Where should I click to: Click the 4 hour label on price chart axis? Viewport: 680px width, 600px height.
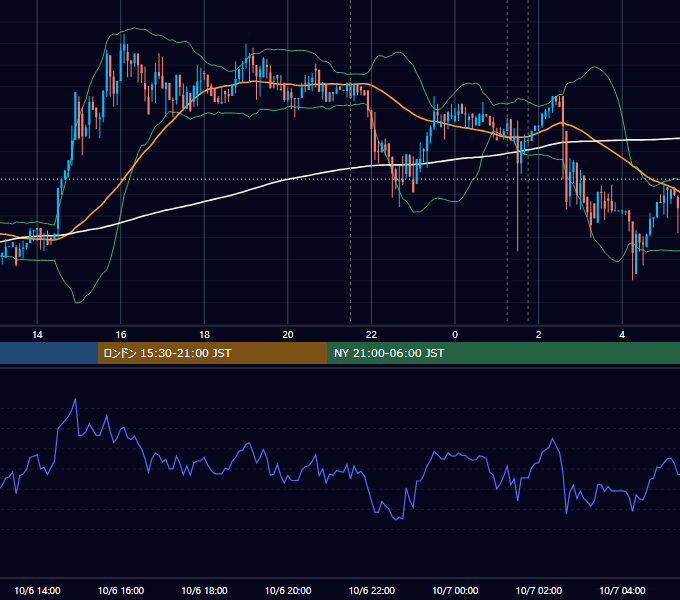[x=622, y=335]
